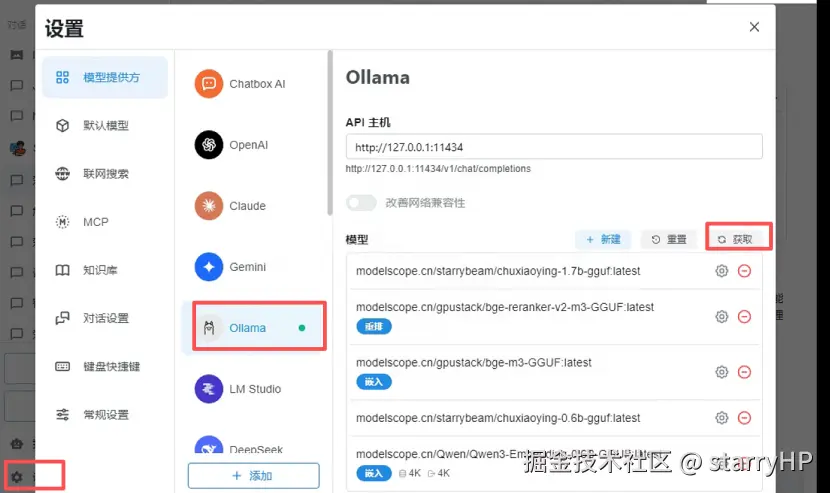This screenshot has width=830, height=493.
Task: Open settings gear for chuxiaoying-1.7b-gguf model
Action: [721, 271]
